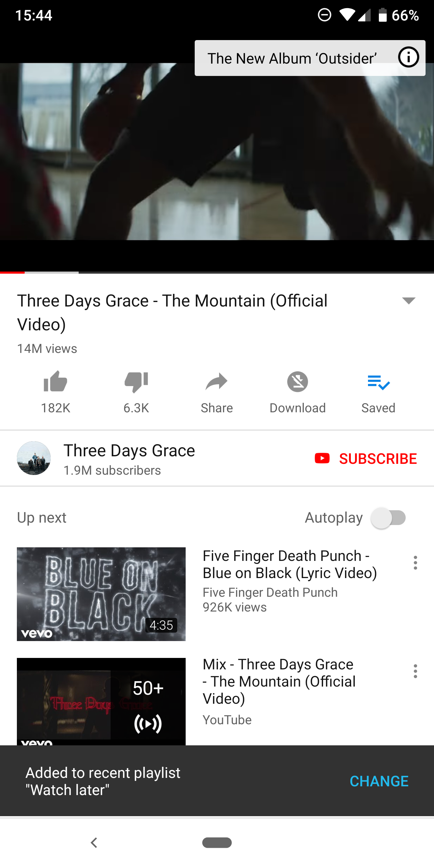This screenshot has width=434, height=868.
Task: Click the video progress bar
Action: point(217,272)
